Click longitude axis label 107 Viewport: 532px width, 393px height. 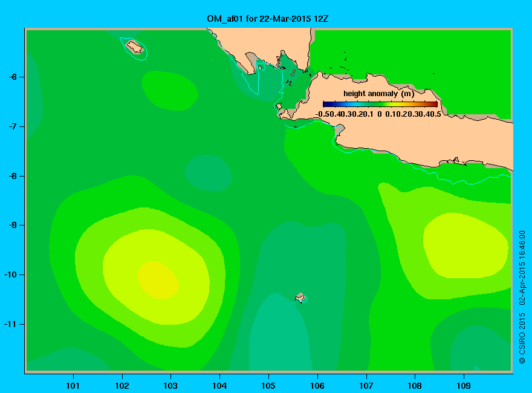[366, 386]
